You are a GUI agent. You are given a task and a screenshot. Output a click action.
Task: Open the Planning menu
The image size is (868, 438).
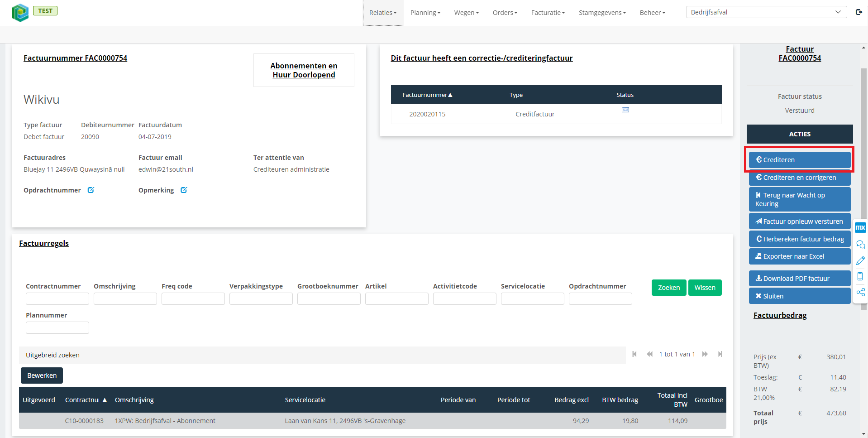click(x=425, y=13)
